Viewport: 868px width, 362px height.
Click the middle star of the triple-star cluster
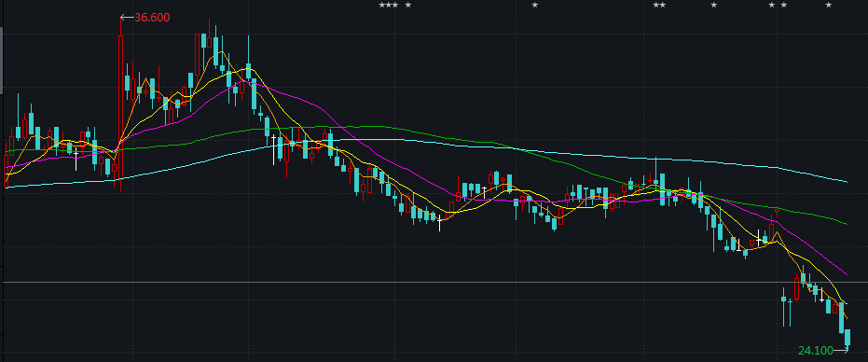click(x=389, y=5)
